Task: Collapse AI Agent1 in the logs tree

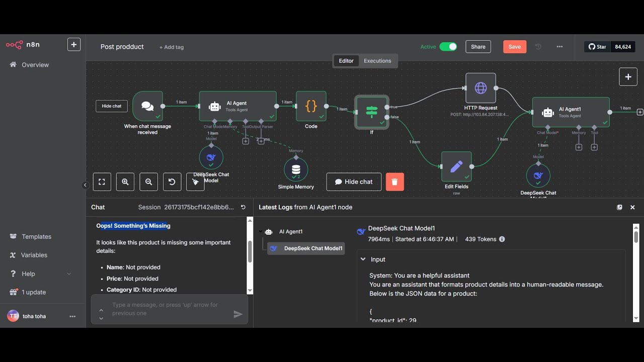Action: click(261, 232)
